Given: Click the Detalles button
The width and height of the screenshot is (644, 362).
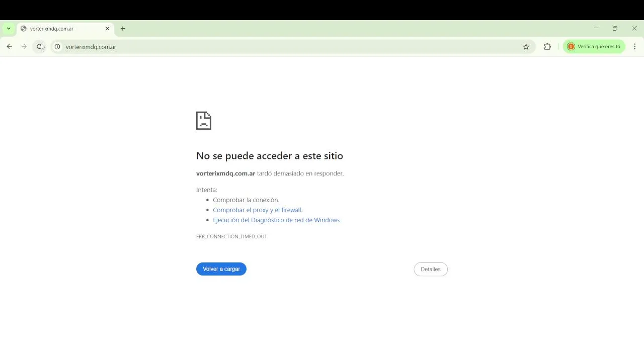Looking at the screenshot, I should (x=431, y=269).
